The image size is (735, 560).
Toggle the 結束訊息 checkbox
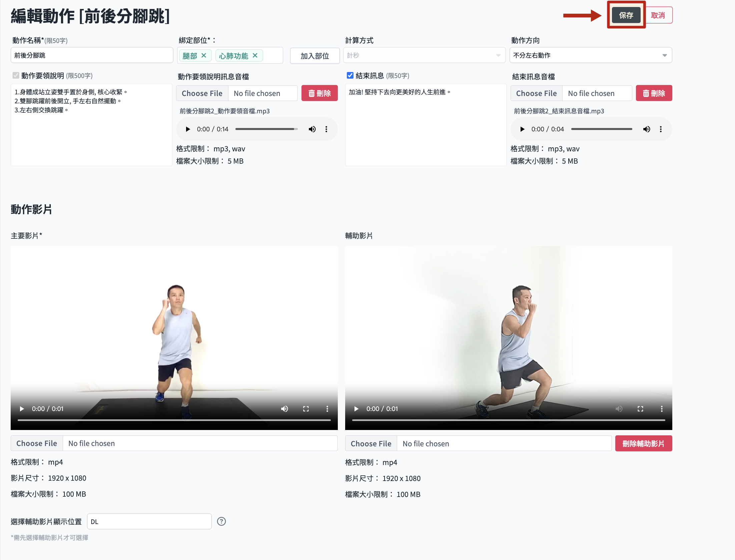pos(350,75)
